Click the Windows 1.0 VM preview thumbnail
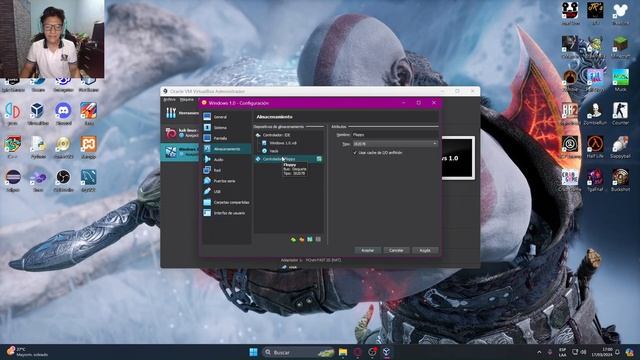The height and width of the screenshot is (360, 640). (x=458, y=158)
